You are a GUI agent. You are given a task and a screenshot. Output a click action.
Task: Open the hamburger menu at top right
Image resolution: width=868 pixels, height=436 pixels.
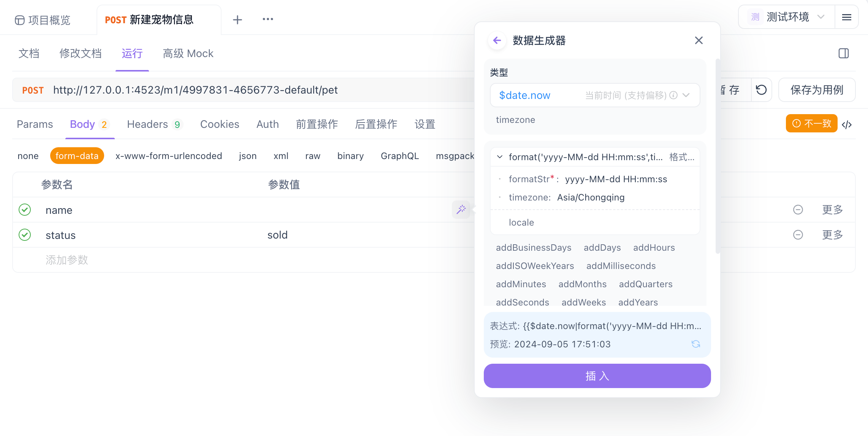click(x=847, y=17)
